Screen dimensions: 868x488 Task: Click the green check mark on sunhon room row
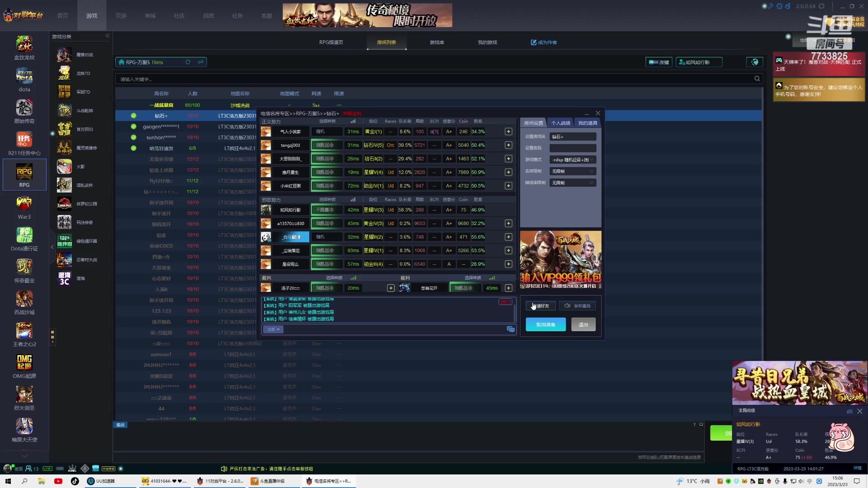coord(133,137)
